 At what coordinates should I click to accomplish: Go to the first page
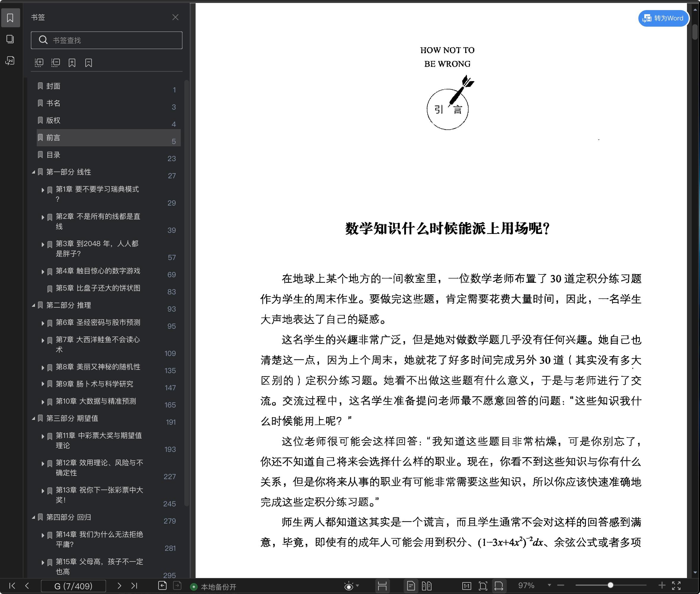pos(12,586)
